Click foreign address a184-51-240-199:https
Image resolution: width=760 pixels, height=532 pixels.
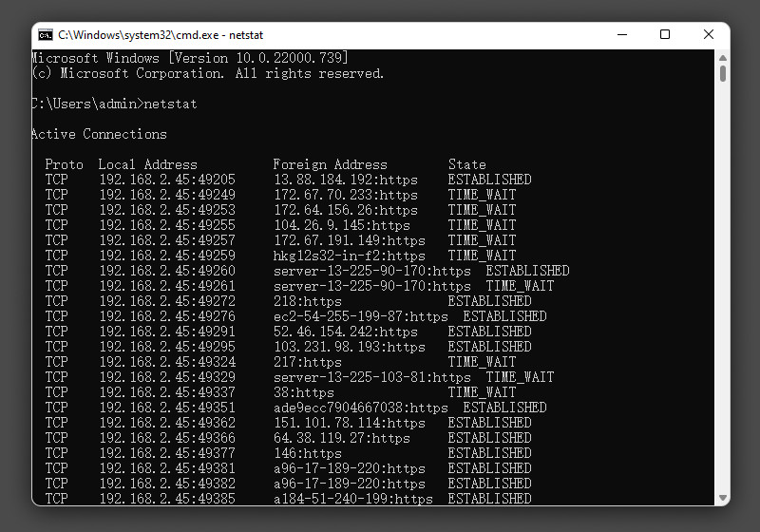point(353,499)
